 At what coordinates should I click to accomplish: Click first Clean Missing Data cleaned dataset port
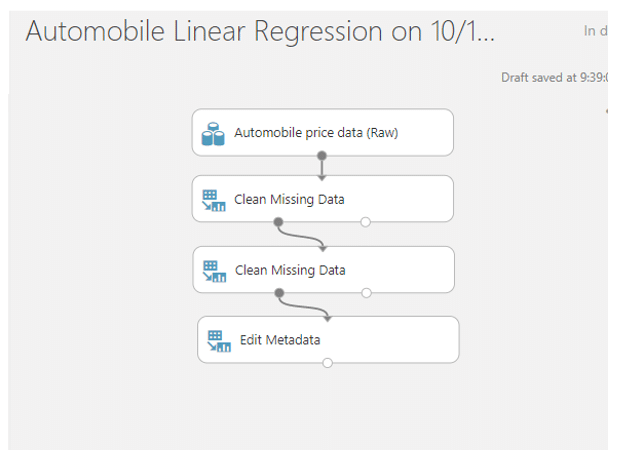278,222
